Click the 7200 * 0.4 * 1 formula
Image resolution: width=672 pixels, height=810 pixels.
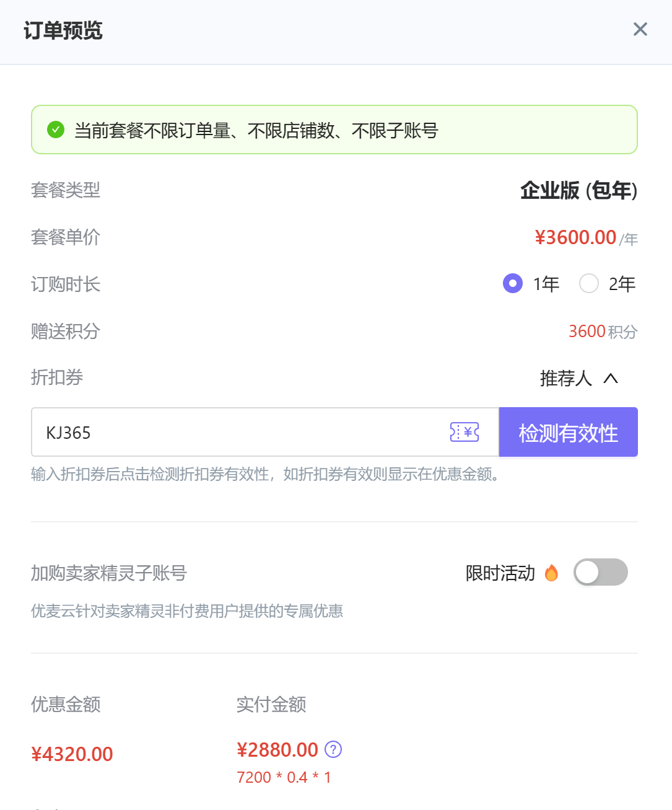284,777
